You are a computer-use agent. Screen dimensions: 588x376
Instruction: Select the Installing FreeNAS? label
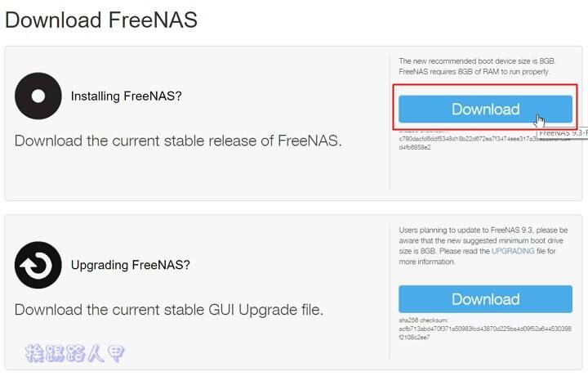(x=127, y=96)
